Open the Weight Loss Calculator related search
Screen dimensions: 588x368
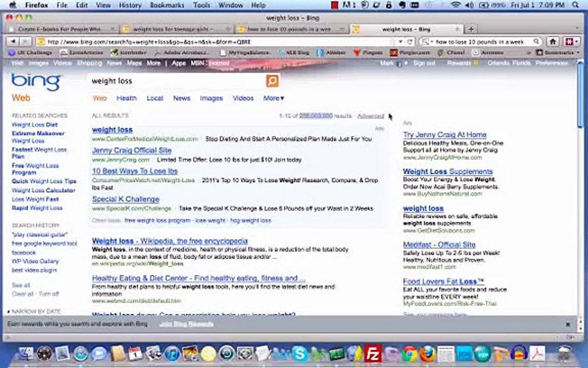pyautogui.click(x=43, y=190)
